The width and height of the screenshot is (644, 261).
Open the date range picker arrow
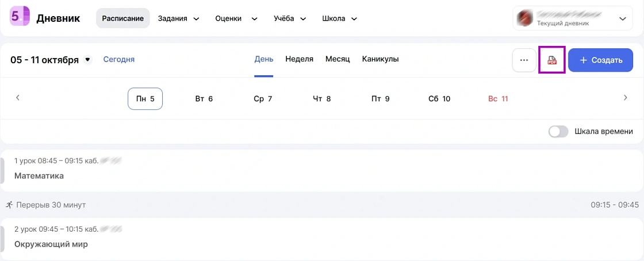pyautogui.click(x=87, y=60)
